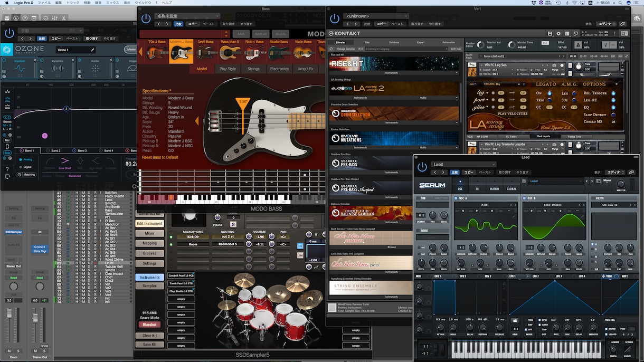644x362 pixels.
Task: Adjust the Kontakt Master Vol knob
Action: (481, 45)
